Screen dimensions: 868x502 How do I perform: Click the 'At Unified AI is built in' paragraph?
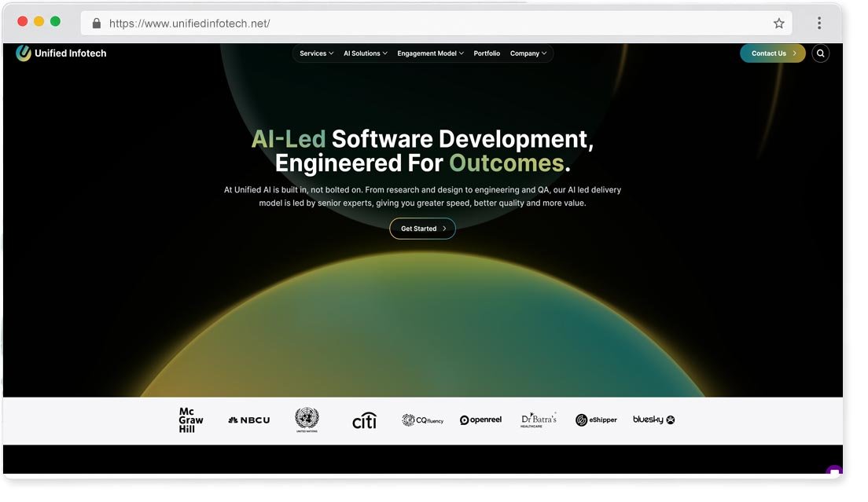click(422, 197)
